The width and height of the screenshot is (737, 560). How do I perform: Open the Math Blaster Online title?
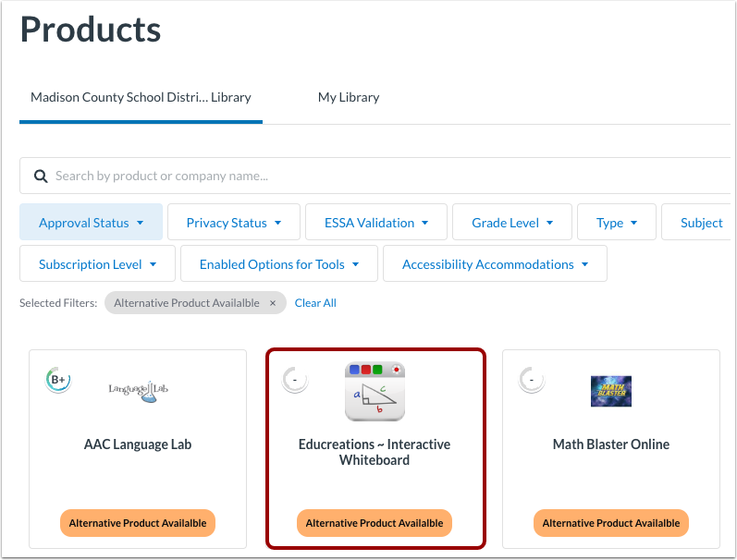pos(611,444)
